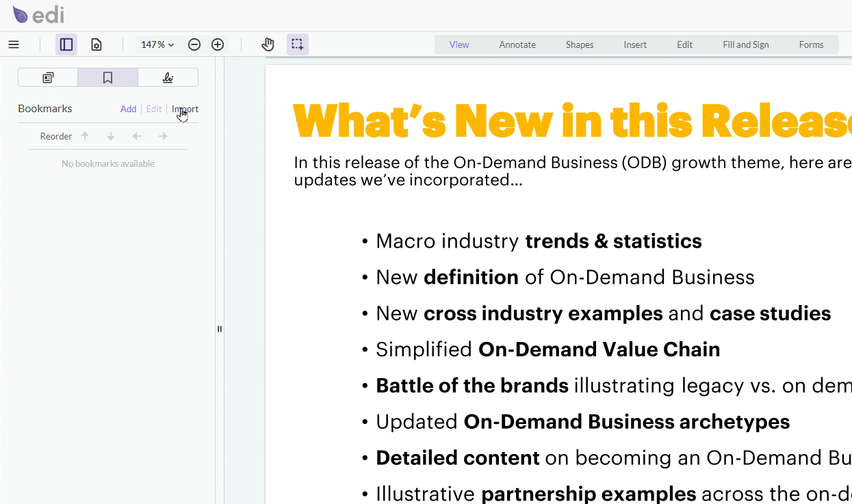
Task: Click the zoom out minus icon
Action: click(194, 44)
